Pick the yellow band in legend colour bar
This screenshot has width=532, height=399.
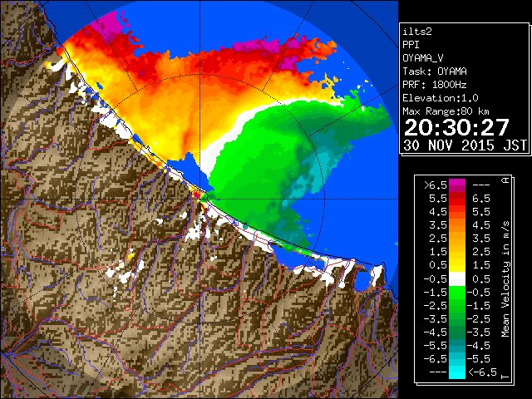click(457, 264)
